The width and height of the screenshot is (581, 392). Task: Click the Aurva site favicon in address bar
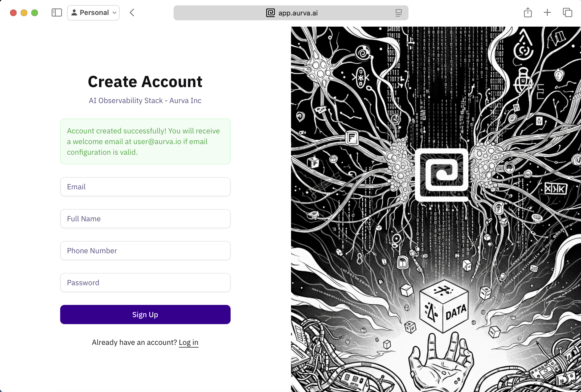pos(270,13)
